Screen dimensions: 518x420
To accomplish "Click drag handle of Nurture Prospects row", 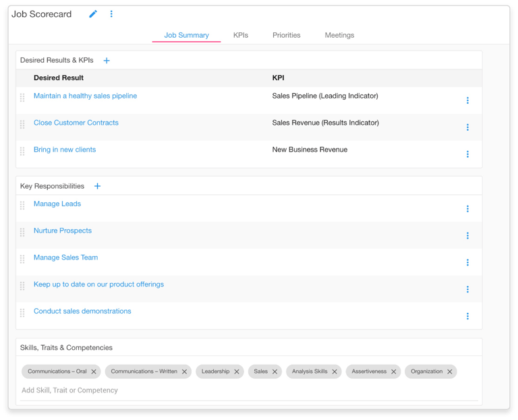I will [x=22, y=233].
